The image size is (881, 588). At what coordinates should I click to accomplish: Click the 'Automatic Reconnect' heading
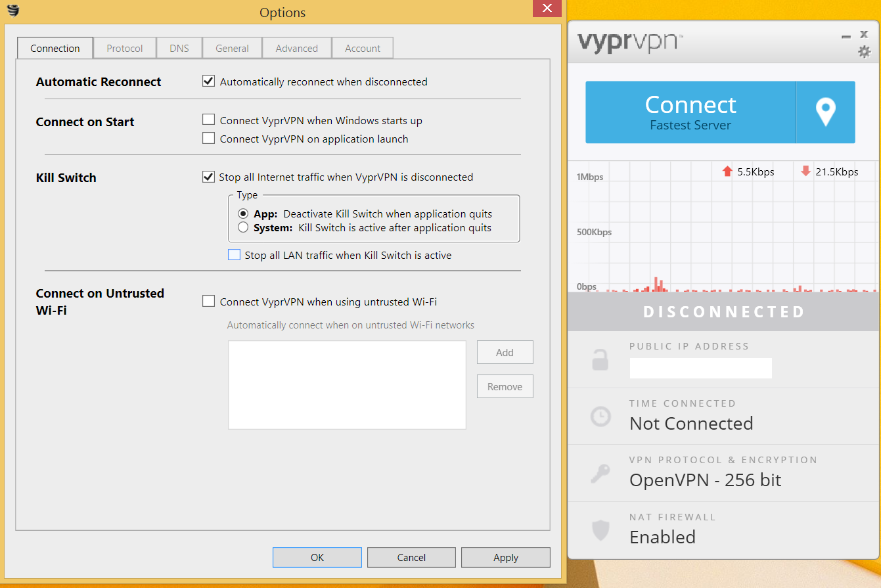coord(99,81)
